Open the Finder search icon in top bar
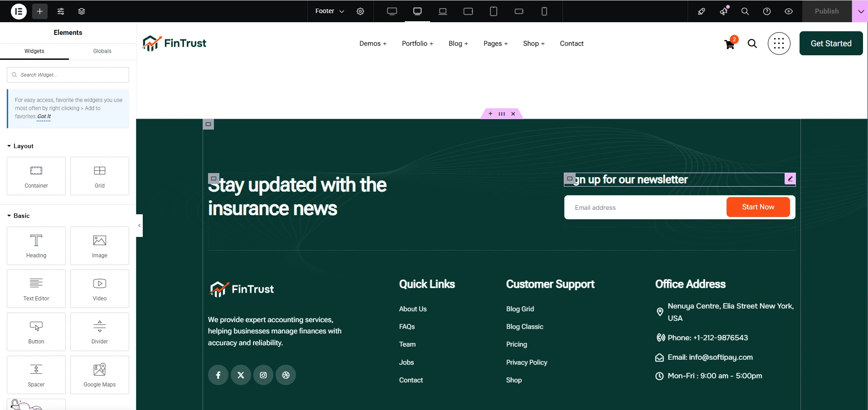Image resolution: width=868 pixels, height=410 pixels. coord(745,11)
